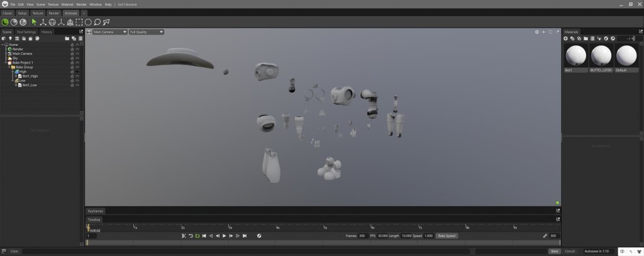Collapse the Scene tree root node
Viewport: 644px width, 256px height.
coord(3,45)
